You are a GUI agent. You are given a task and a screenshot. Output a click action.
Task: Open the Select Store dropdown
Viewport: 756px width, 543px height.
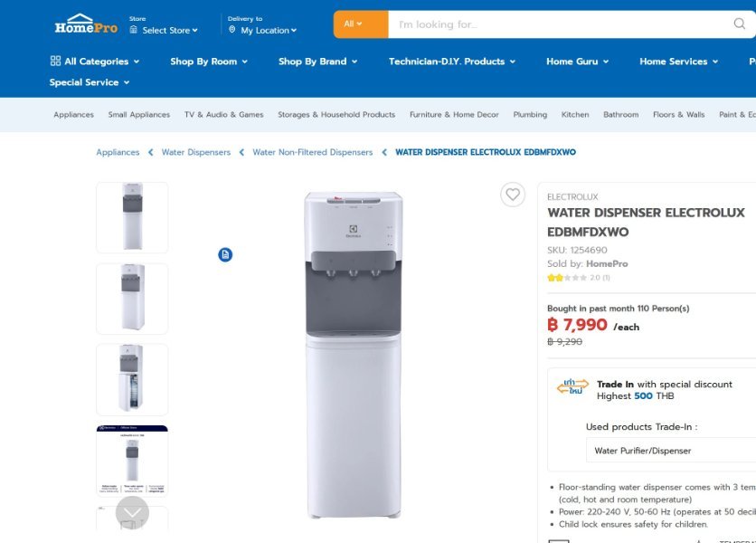pos(164,30)
